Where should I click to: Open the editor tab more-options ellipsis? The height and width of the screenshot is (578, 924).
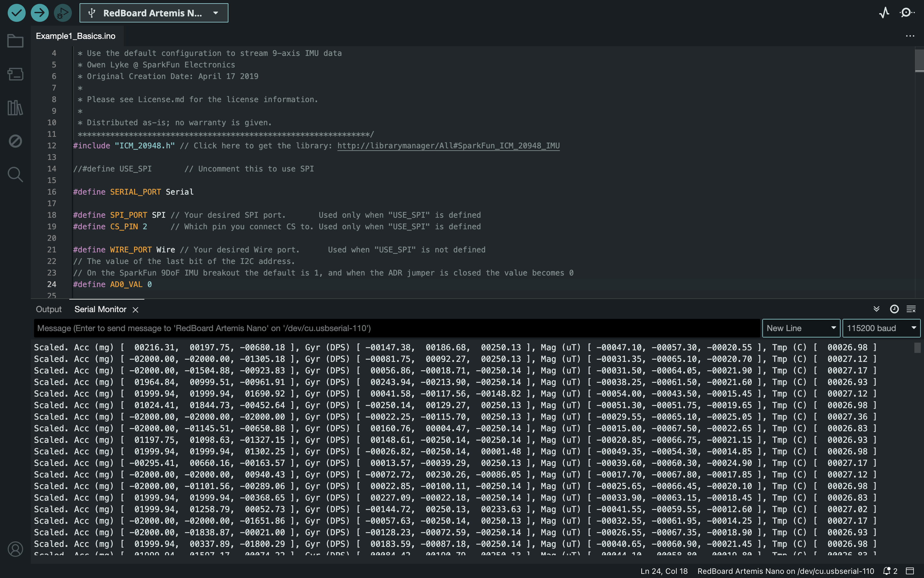[910, 36]
